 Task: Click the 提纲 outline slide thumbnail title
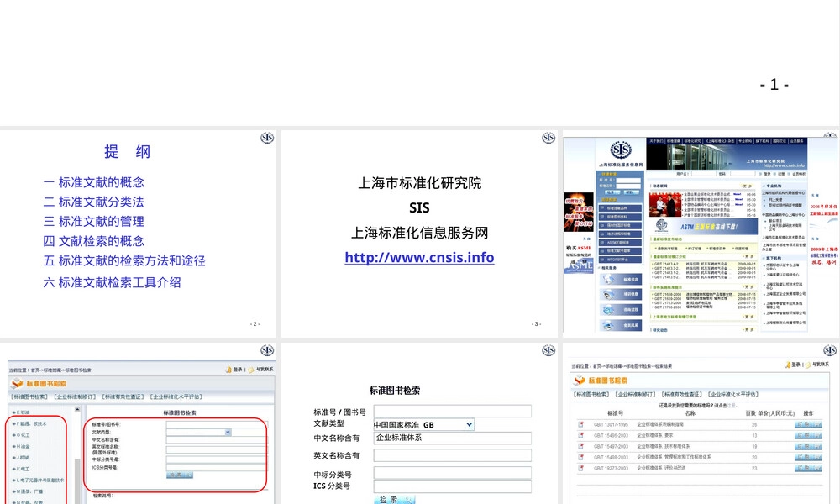click(127, 151)
